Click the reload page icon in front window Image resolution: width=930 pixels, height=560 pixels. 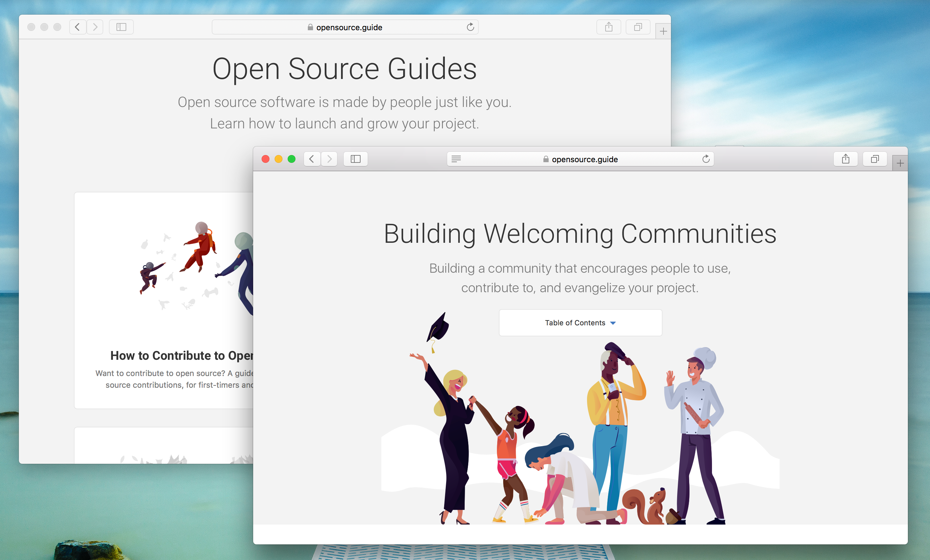705,159
